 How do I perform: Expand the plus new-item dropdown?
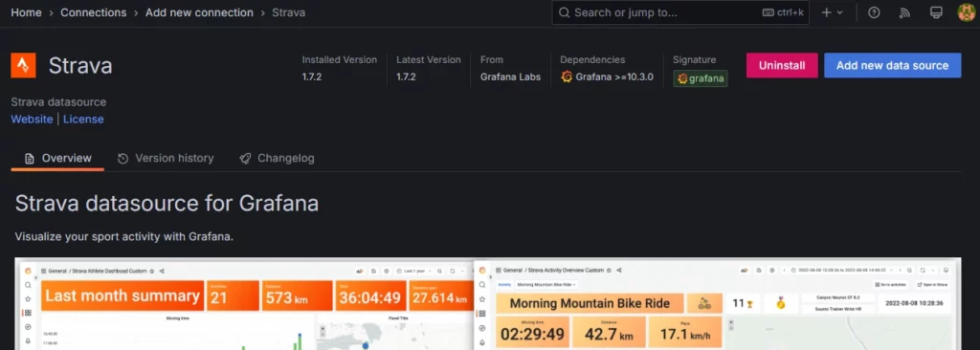(833, 12)
